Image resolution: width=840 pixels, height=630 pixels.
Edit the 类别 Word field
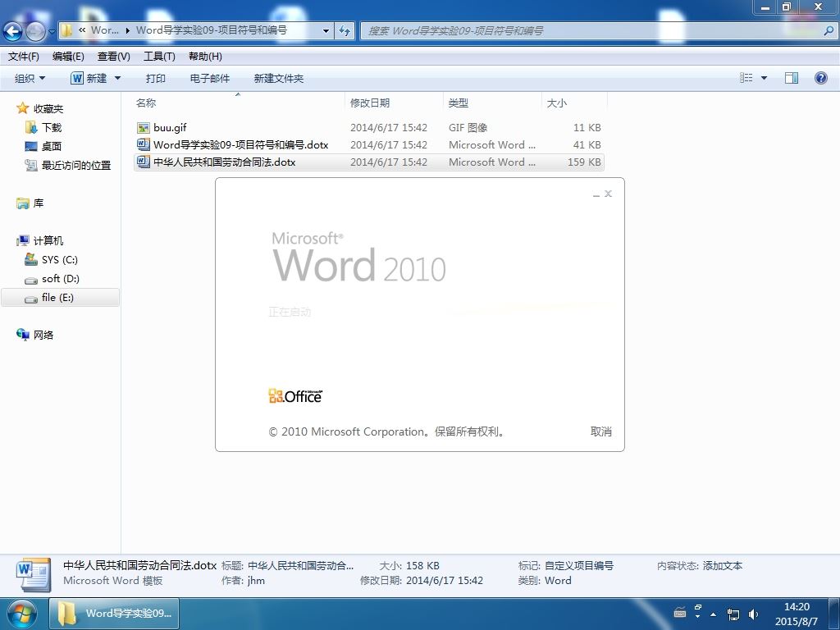pos(558,581)
